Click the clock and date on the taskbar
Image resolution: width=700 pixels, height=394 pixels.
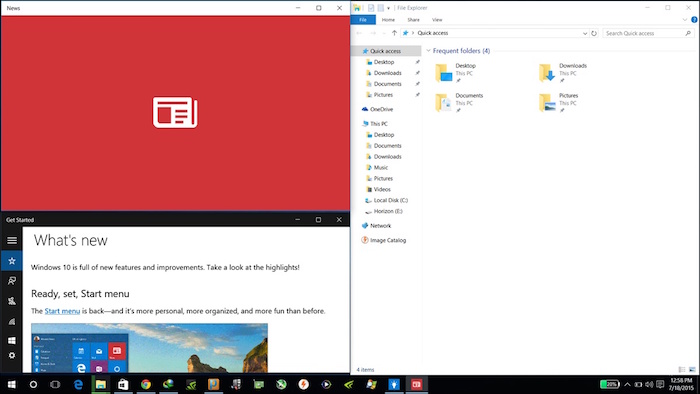[x=681, y=384]
